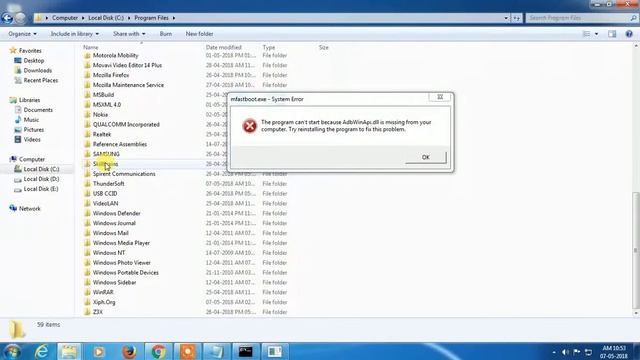Select Local Disk (D:) in the sidebar
The width and height of the screenshot is (640, 360).
(41, 179)
